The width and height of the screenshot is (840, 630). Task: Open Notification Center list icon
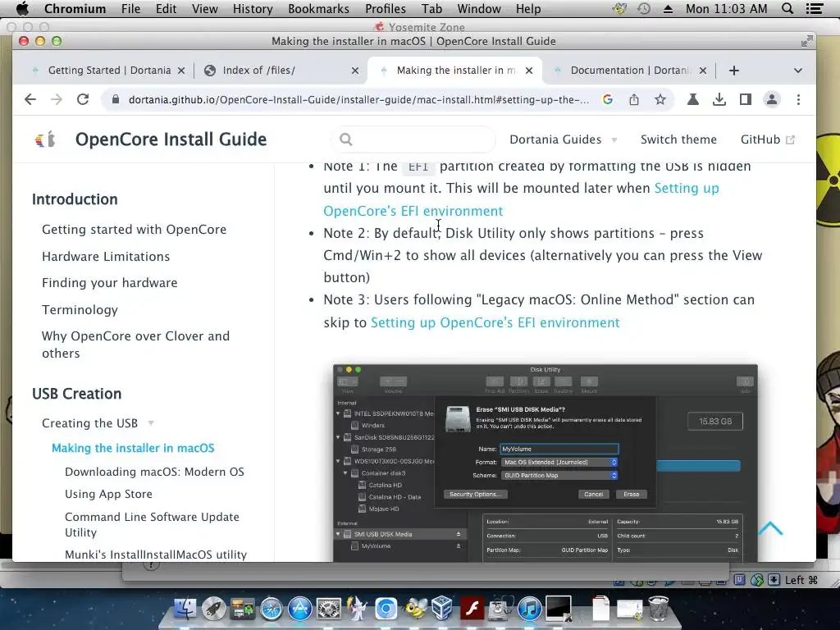point(815,8)
